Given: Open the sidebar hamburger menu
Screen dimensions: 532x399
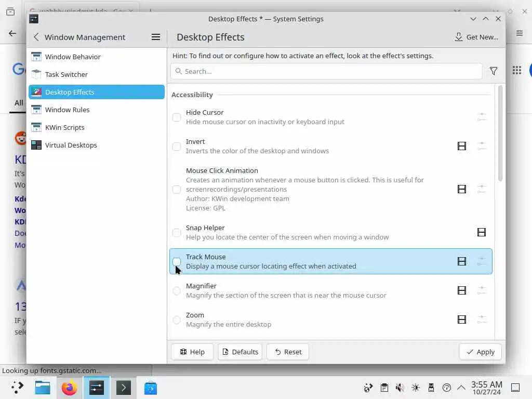Looking at the screenshot, I should click(x=156, y=37).
